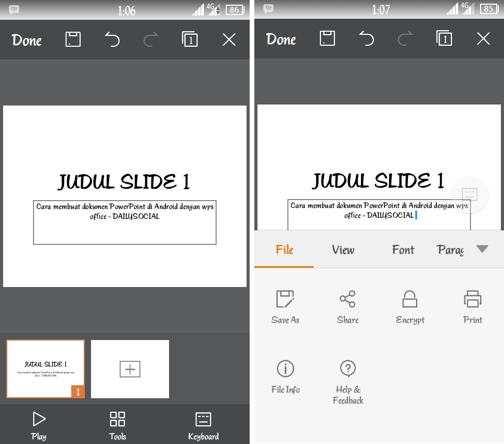This screenshot has height=444, width=504.
Task: Tap battery indicator in left status bar
Action: pyautogui.click(x=235, y=10)
